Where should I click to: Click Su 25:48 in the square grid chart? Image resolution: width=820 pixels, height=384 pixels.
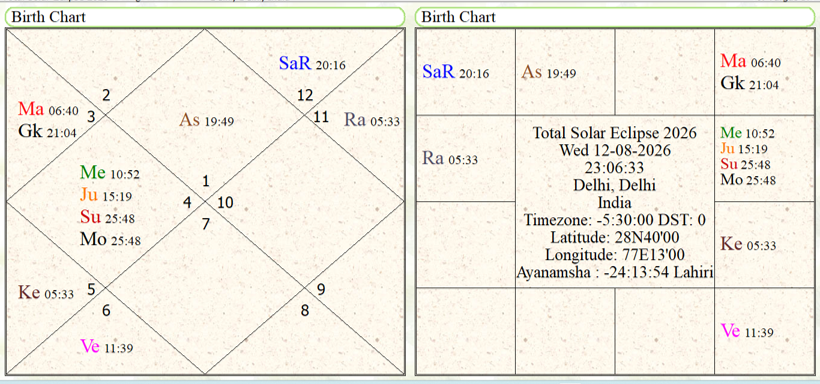click(x=745, y=164)
